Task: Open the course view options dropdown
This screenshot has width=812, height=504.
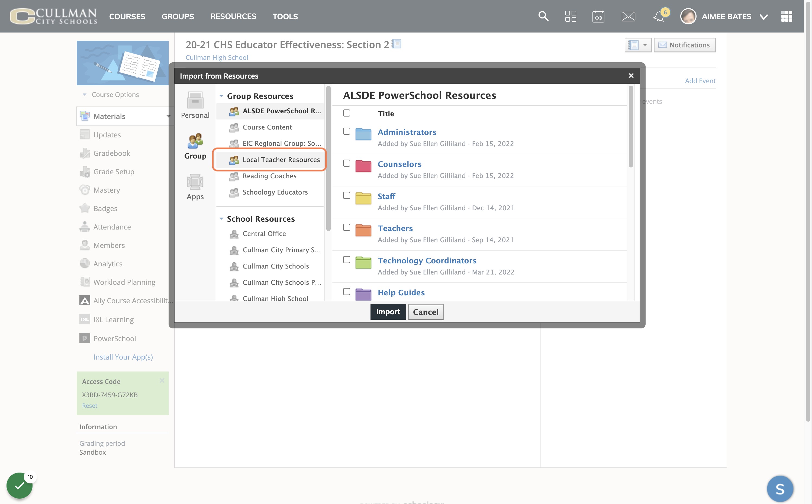Action: 638,45
